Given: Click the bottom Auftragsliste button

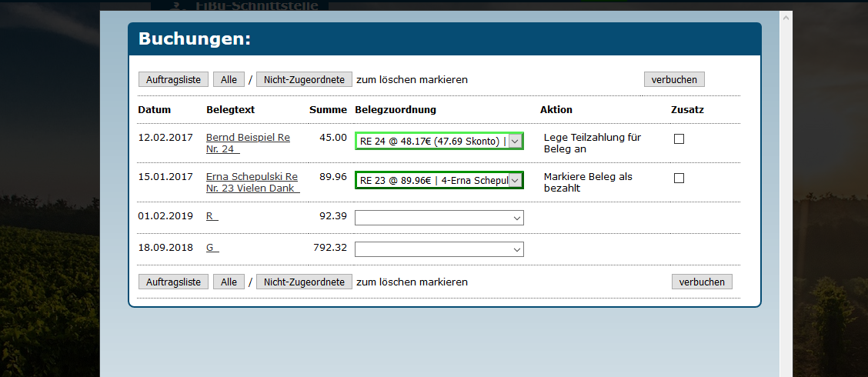Looking at the screenshot, I should (x=173, y=282).
